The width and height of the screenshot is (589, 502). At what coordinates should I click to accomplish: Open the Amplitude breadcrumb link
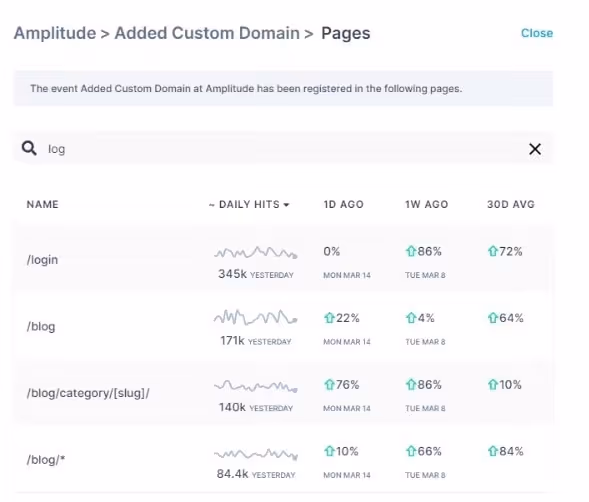55,33
